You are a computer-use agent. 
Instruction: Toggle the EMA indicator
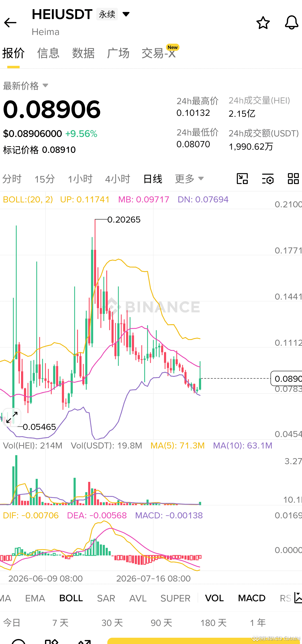35,598
